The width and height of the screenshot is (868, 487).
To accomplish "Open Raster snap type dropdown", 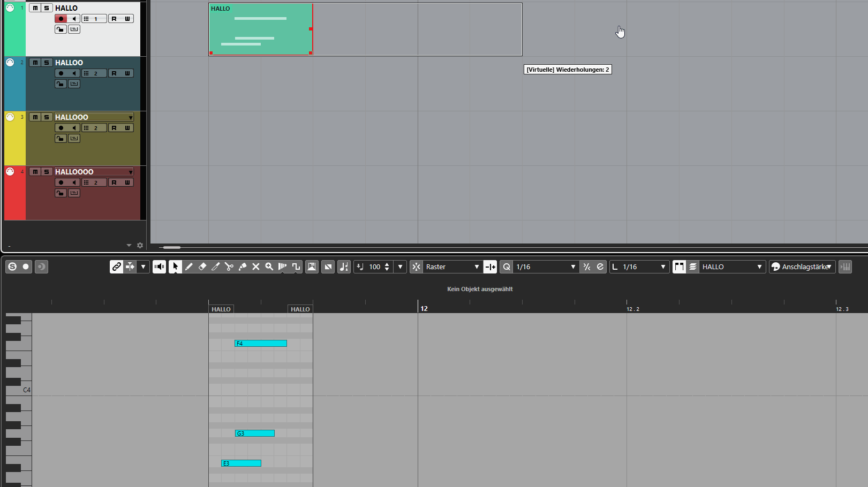I will point(452,267).
